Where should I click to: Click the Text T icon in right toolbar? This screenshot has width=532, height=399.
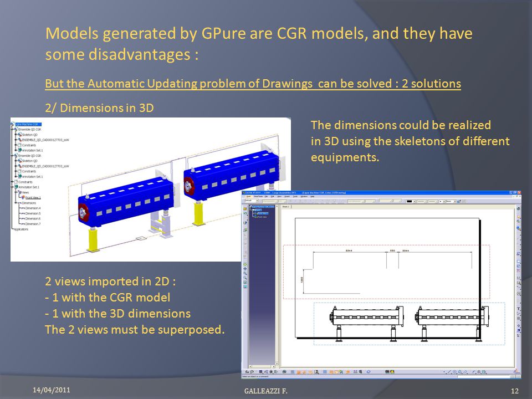tap(519, 309)
